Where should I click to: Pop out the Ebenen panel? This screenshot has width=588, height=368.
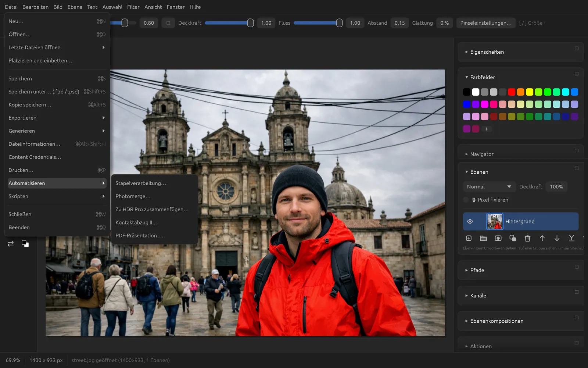click(x=577, y=168)
